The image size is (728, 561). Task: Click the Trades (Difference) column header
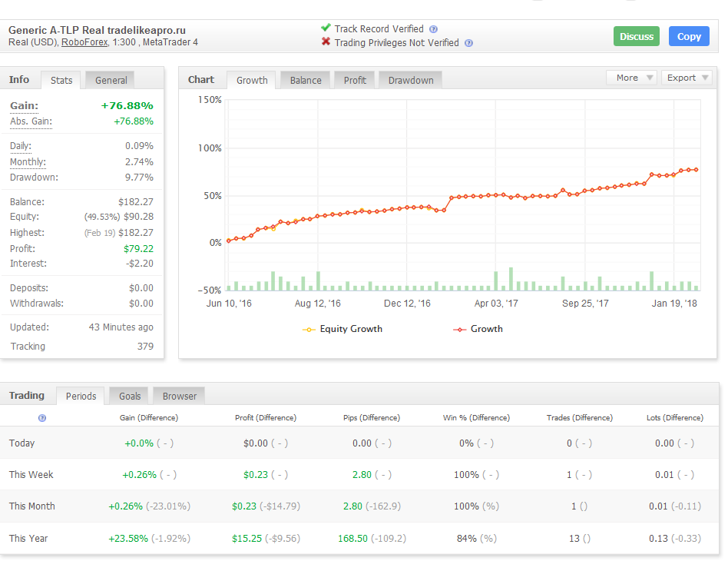[x=580, y=418]
